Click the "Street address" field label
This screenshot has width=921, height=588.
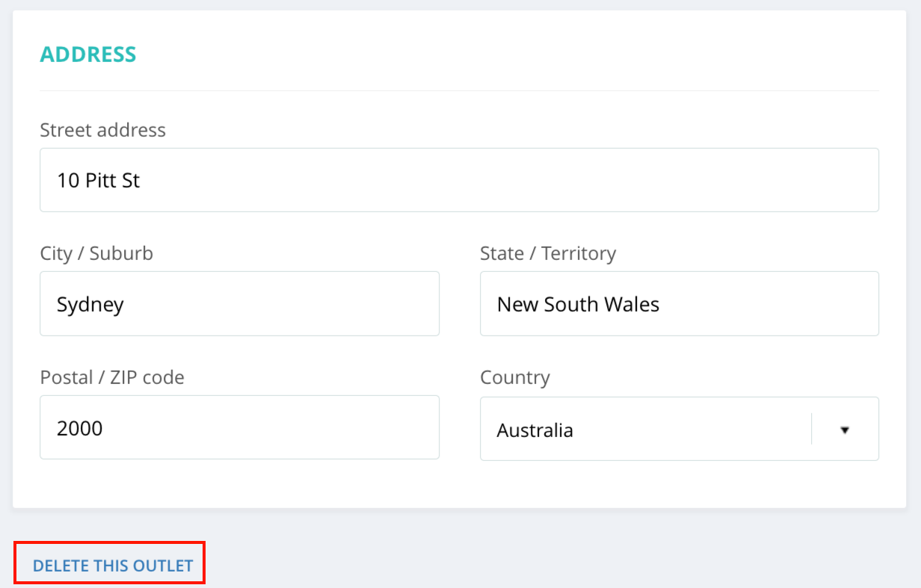102,130
